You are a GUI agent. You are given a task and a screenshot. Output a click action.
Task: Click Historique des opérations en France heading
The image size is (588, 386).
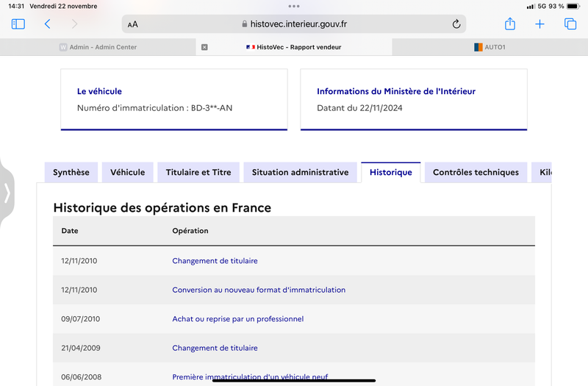[162, 208]
